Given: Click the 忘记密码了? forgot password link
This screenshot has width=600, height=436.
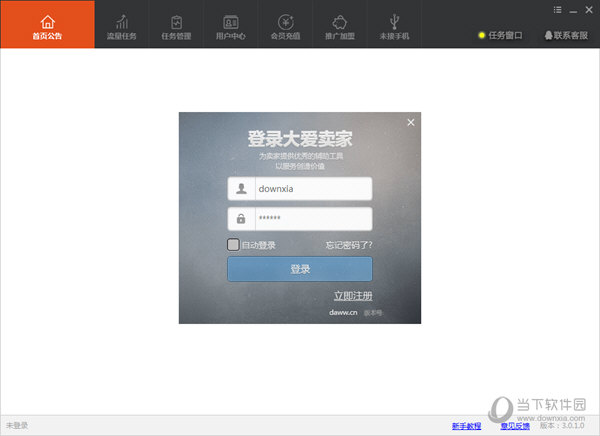Looking at the screenshot, I should pos(349,245).
